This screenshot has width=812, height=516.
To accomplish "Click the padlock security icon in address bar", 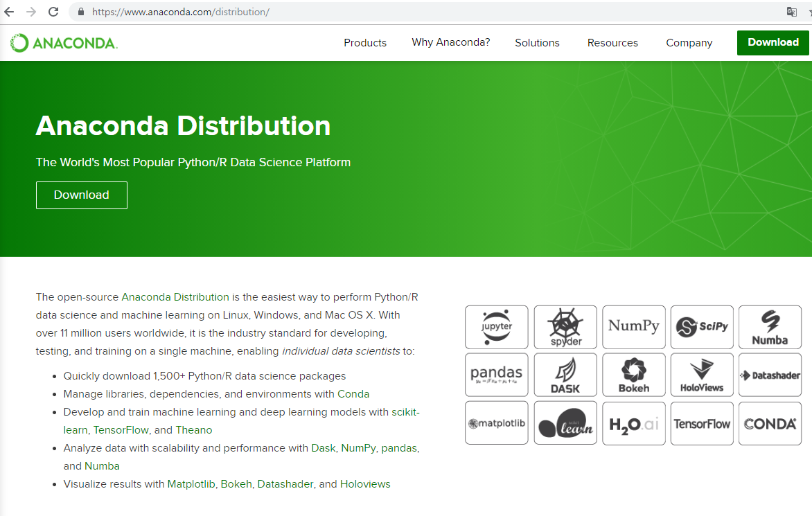I will click(x=81, y=12).
